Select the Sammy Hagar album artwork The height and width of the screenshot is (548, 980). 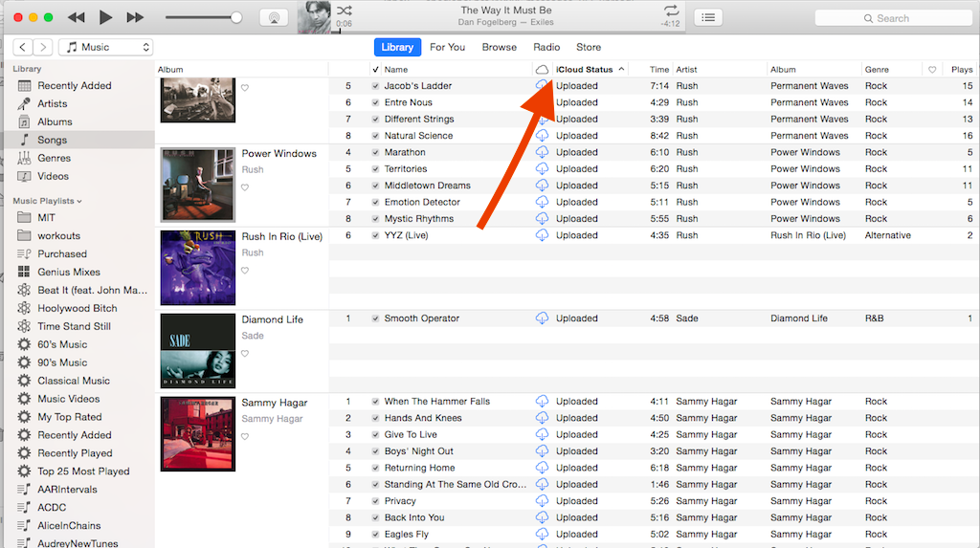point(198,433)
